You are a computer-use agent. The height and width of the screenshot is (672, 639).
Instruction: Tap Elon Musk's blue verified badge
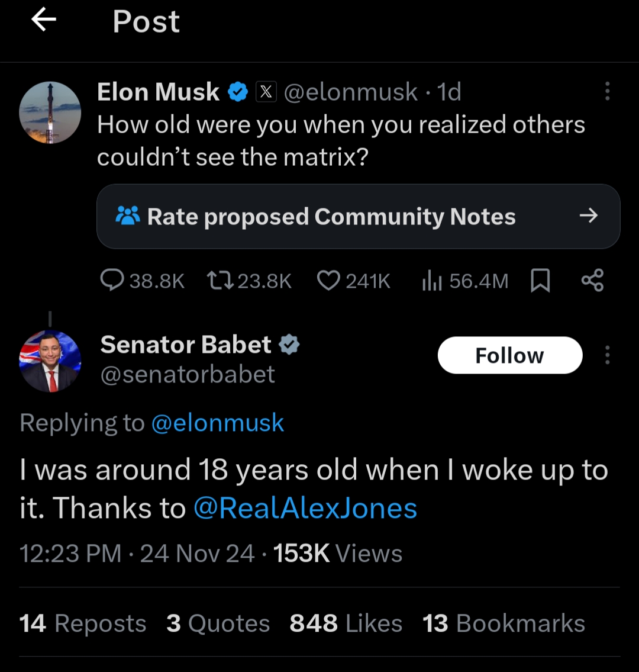click(238, 92)
